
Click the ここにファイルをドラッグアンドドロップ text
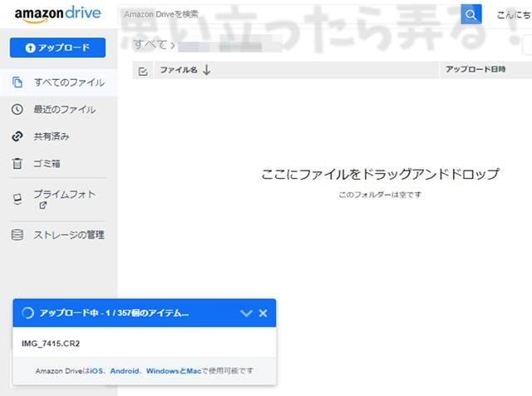click(x=380, y=174)
